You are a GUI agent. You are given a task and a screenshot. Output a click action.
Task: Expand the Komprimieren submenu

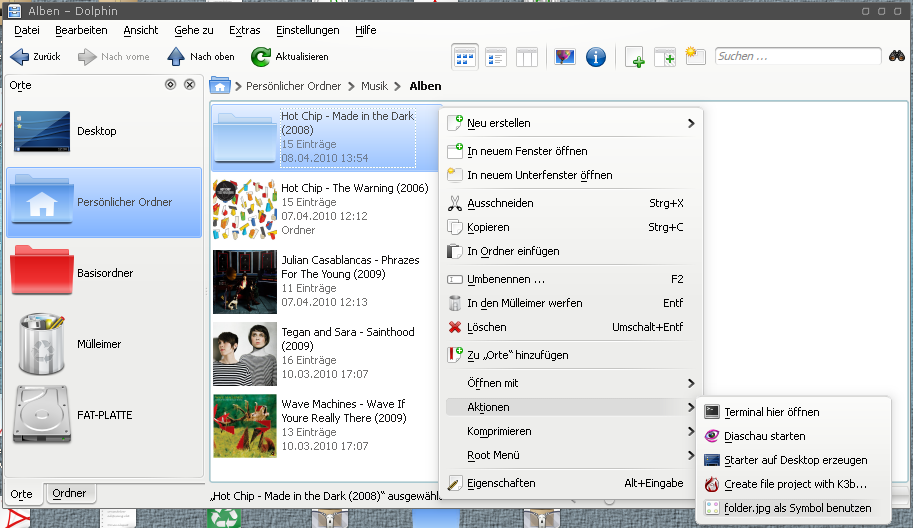click(571, 431)
